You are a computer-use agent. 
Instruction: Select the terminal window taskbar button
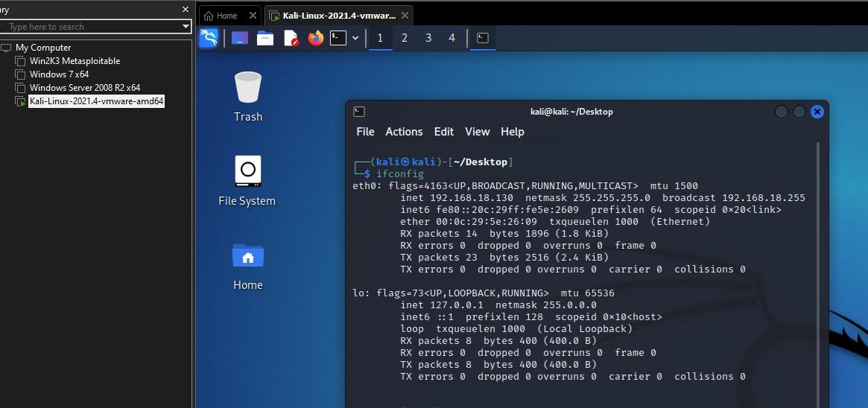click(483, 38)
